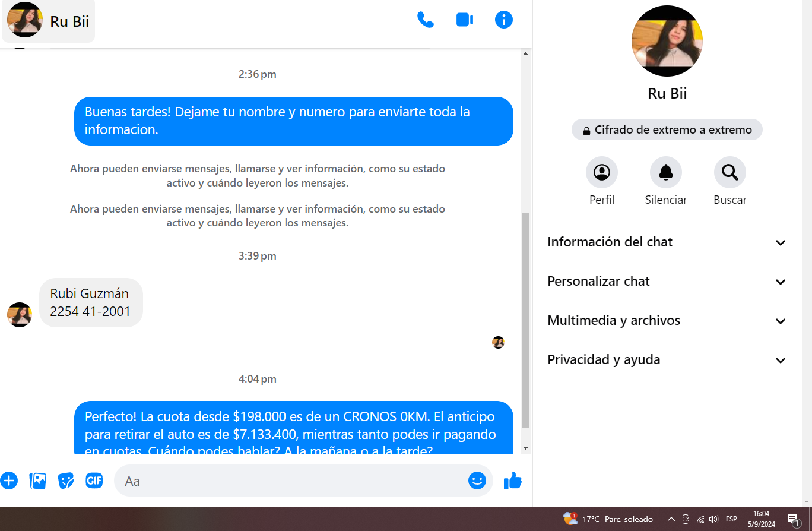Show hidden system tray icons
The image size is (812, 531).
pyautogui.click(x=671, y=519)
